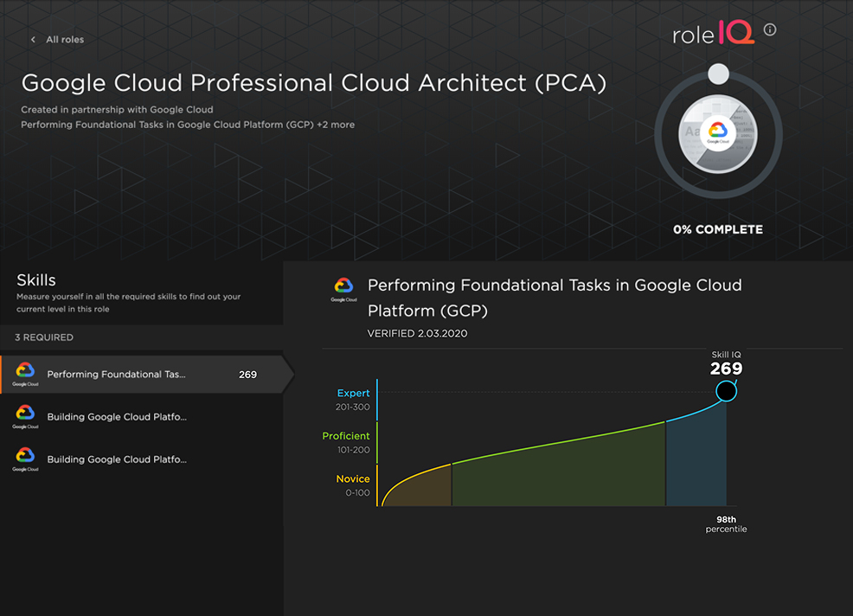Click the 98th percentile label
Screen dimensions: 853x616
(726, 523)
